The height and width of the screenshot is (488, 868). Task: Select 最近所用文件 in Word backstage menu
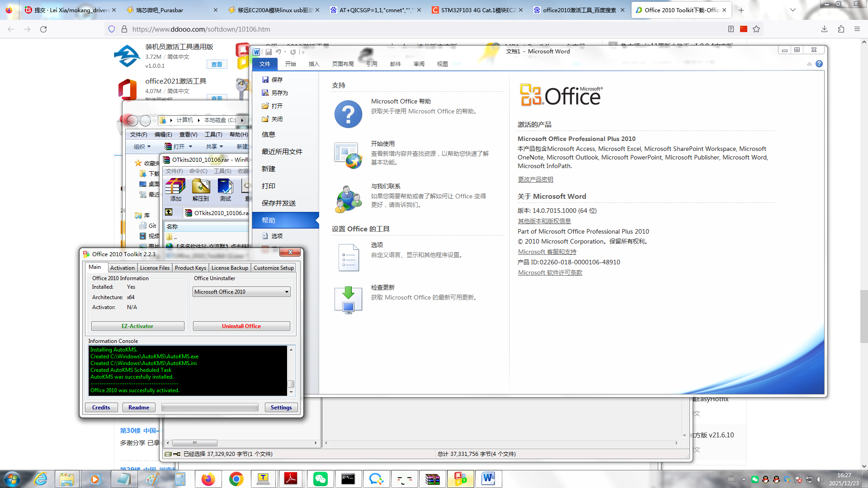pyautogui.click(x=282, y=151)
